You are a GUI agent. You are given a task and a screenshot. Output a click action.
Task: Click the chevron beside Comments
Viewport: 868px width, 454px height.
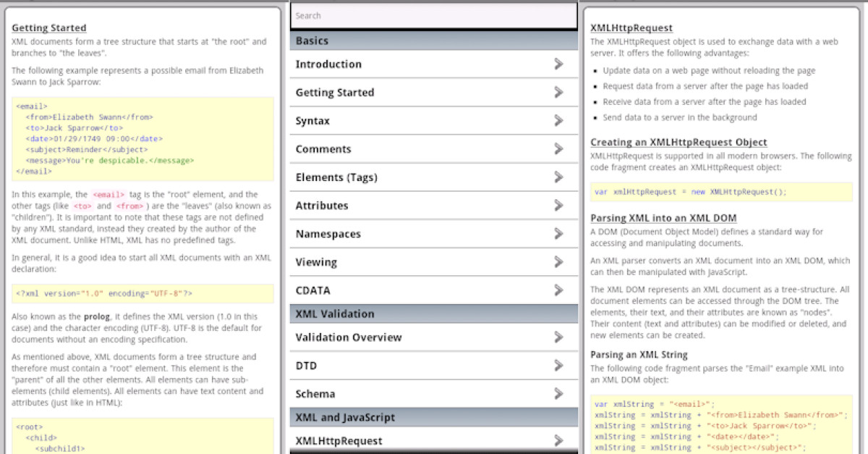tap(558, 148)
